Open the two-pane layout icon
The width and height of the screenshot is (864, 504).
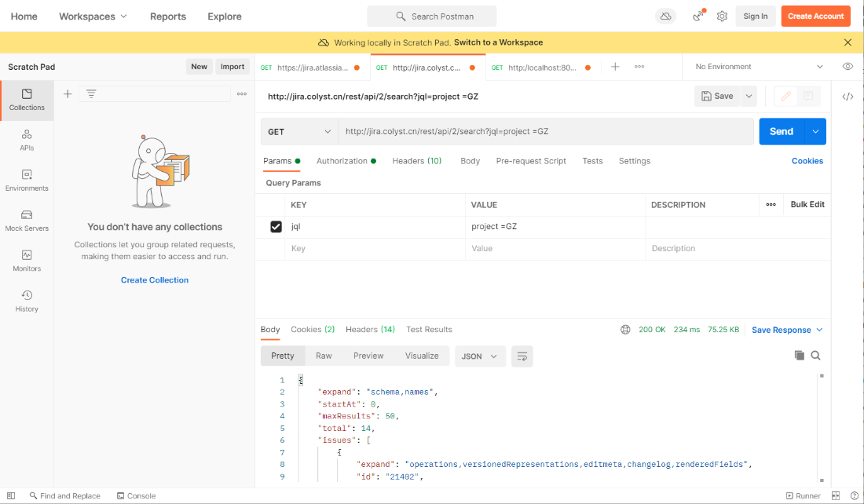pyautogui.click(x=836, y=495)
